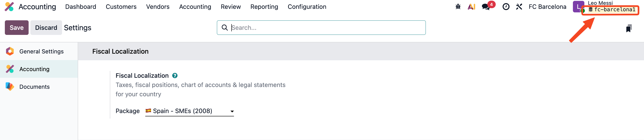Click the Accounting app logo icon

[9, 7]
